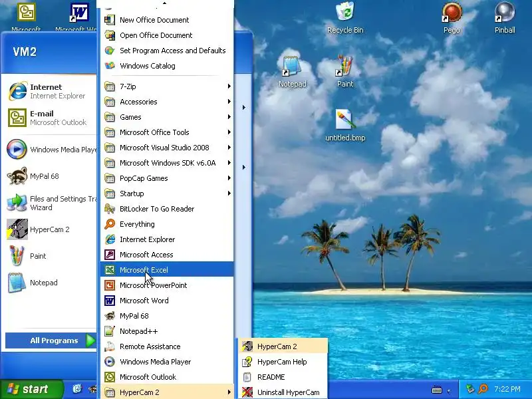The image size is (532, 399).
Task: Click the All Programs button
Action: coord(51,340)
